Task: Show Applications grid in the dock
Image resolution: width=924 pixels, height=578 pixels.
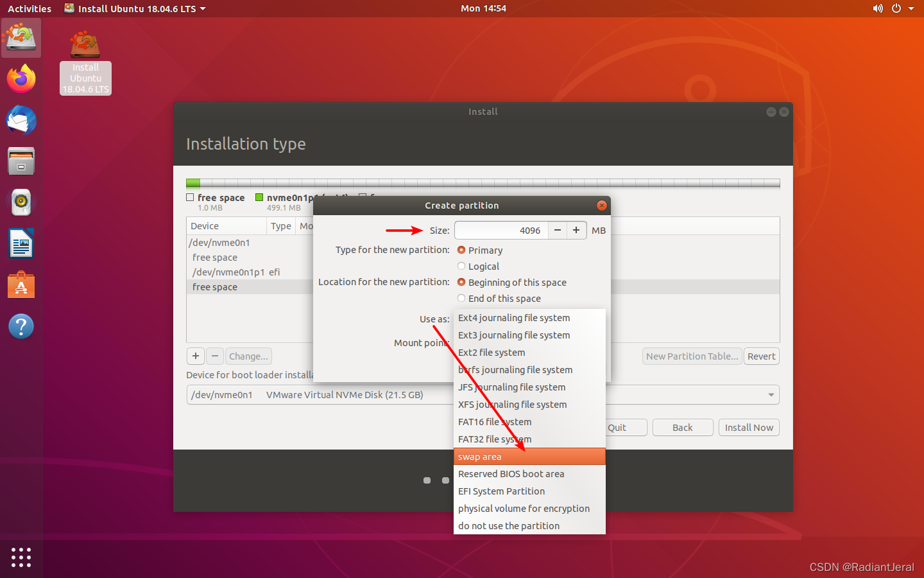Action: [21, 557]
